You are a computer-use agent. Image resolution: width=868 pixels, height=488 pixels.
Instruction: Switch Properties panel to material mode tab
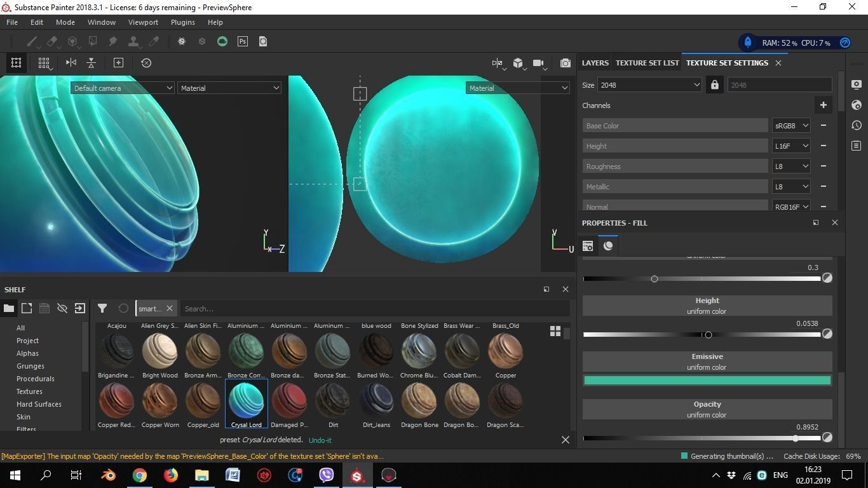pyautogui.click(x=607, y=246)
